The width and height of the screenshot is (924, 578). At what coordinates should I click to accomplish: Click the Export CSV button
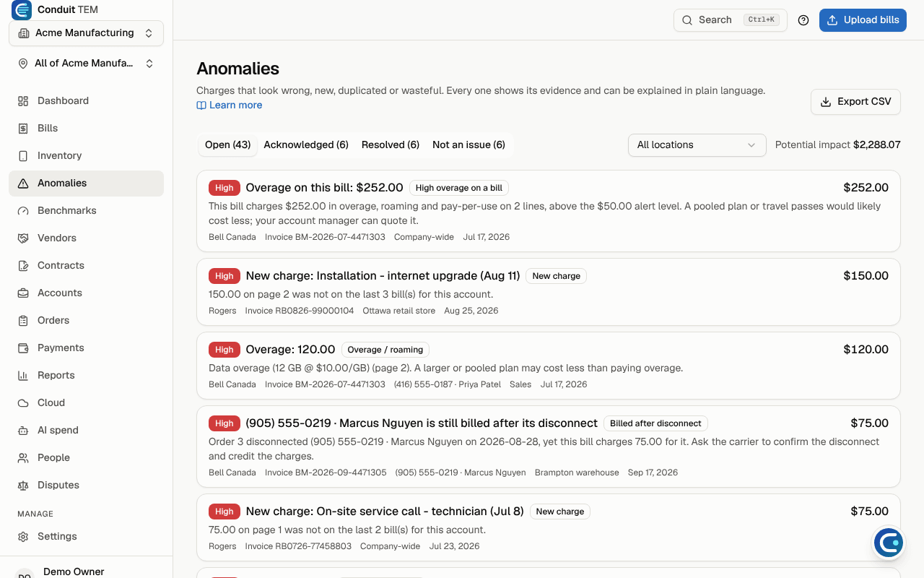click(x=855, y=102)
